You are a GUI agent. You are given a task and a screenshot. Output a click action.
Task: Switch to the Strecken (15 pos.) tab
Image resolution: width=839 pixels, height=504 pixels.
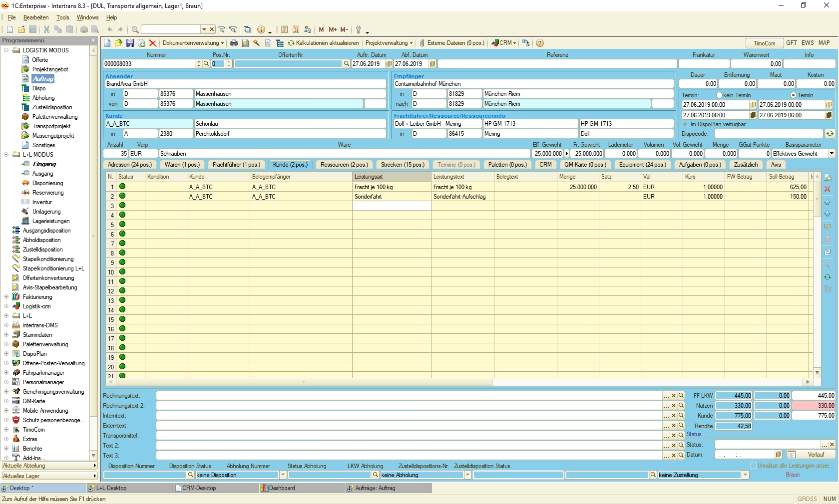(x=403, y=165)
